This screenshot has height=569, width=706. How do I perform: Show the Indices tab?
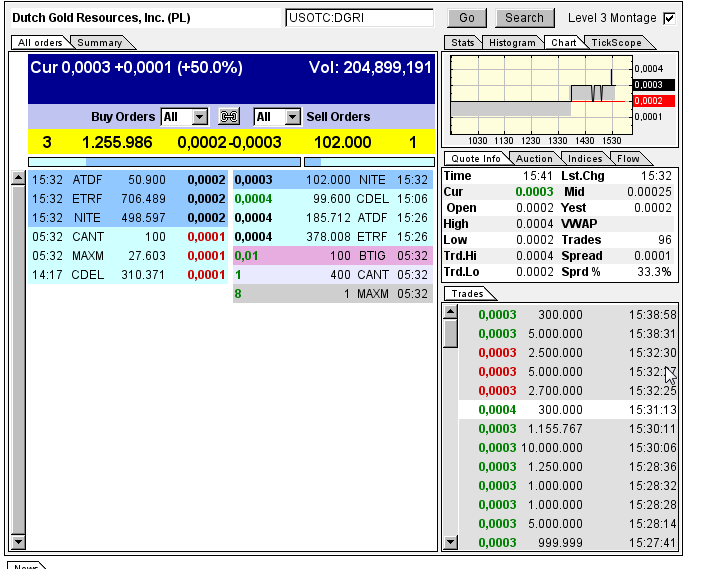pyautogui.click(x=585, y=158)
